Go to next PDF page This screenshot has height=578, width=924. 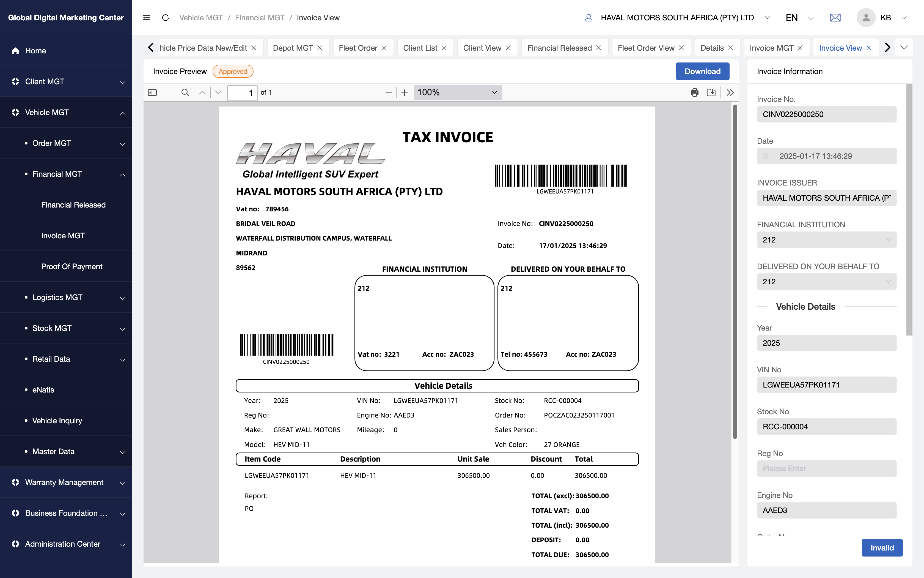click(x=218, y=92)
